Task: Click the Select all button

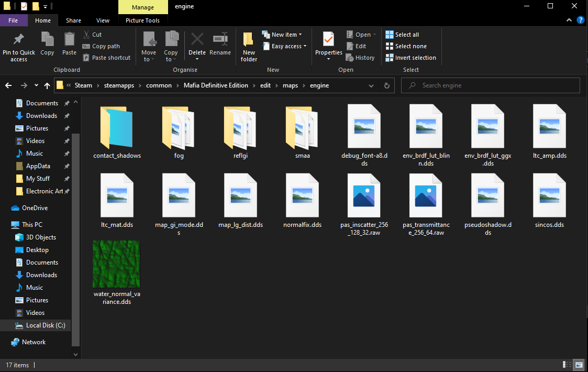Action: point(402,35)
